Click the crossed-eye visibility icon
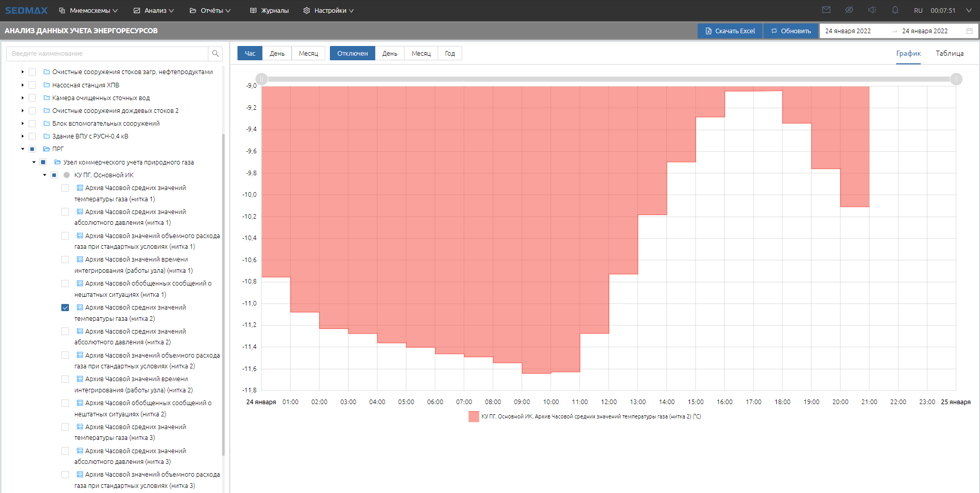Viewport: 980px width, 493px height. (849, 10)
